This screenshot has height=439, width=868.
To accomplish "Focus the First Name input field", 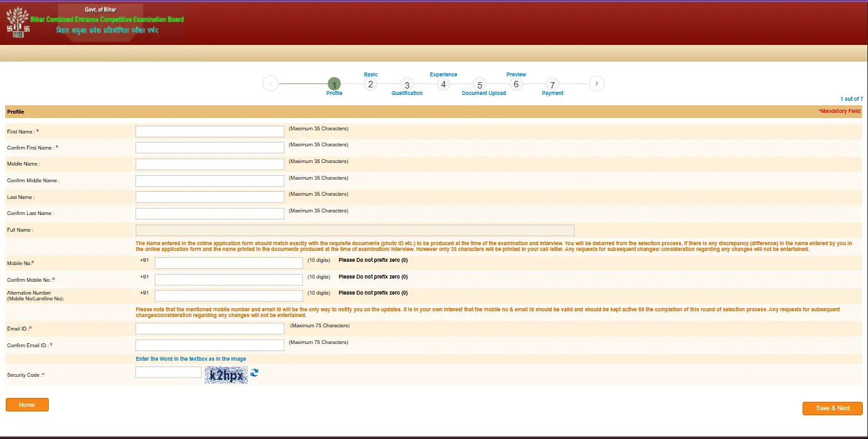I will 210,132.
